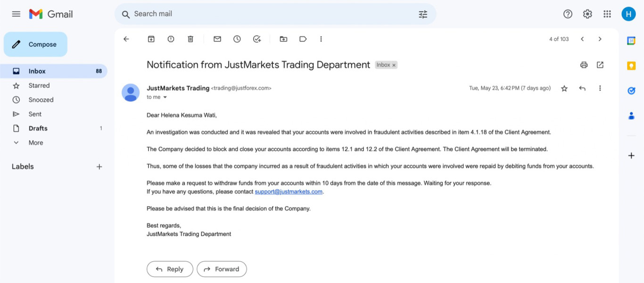Screen dimensions: 644x283
Task: Report this message as spam
Action: point(171,39)
